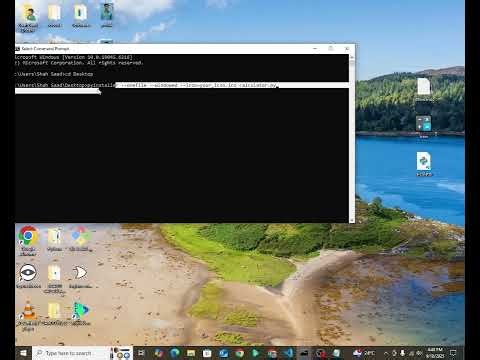Open Task View from the taskbar
Image resolution: width=480 pixels, height=360 pixels.
(x=141, y=353)
